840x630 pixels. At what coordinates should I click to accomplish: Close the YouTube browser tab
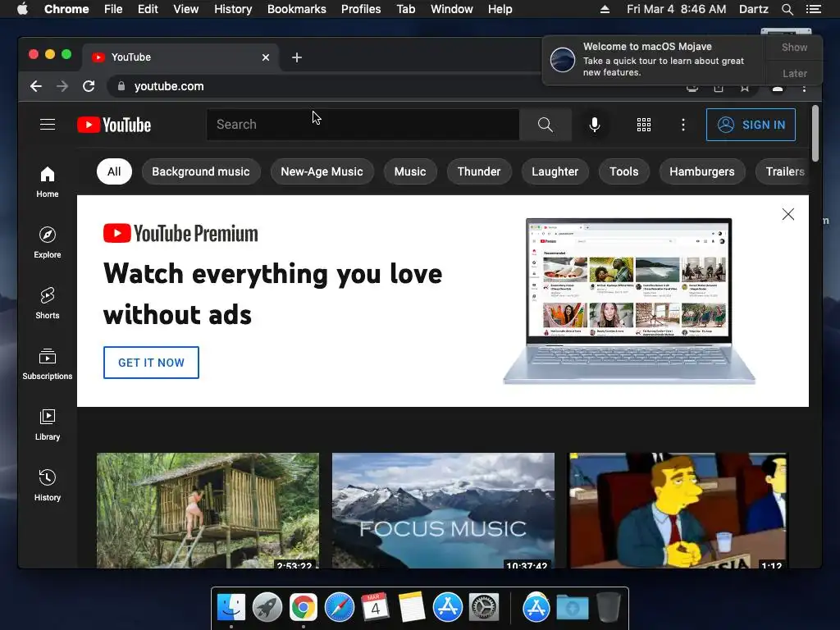point(266,57)
